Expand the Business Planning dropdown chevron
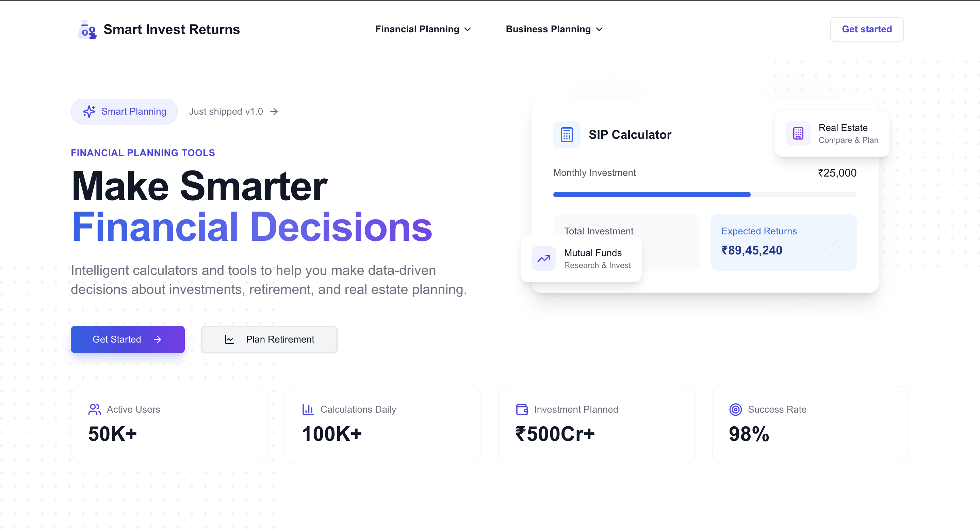Viewport: 980px width, 530px height. 599,29
